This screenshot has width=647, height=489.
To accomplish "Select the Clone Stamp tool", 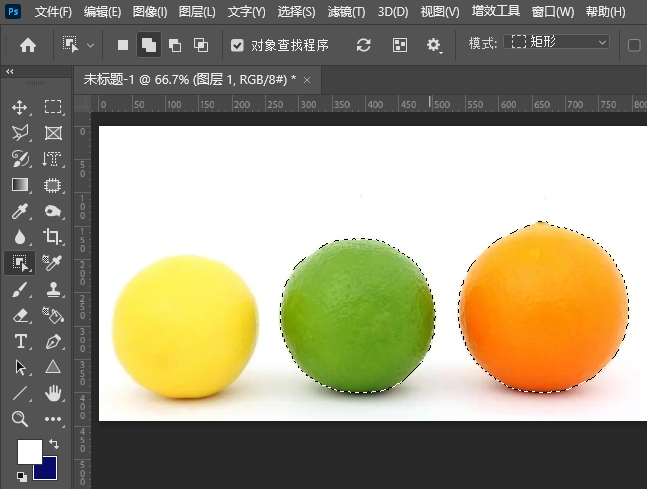I will (x=53, y=289).
